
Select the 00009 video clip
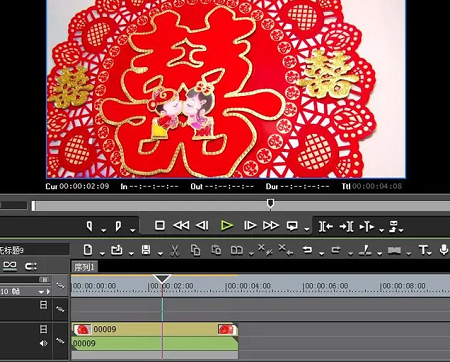coord(155,329)
